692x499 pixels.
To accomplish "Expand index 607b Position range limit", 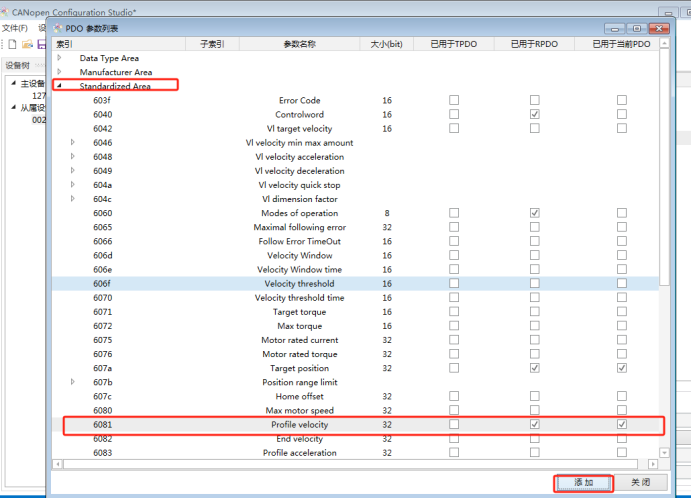I will click(x=73, y=382).
